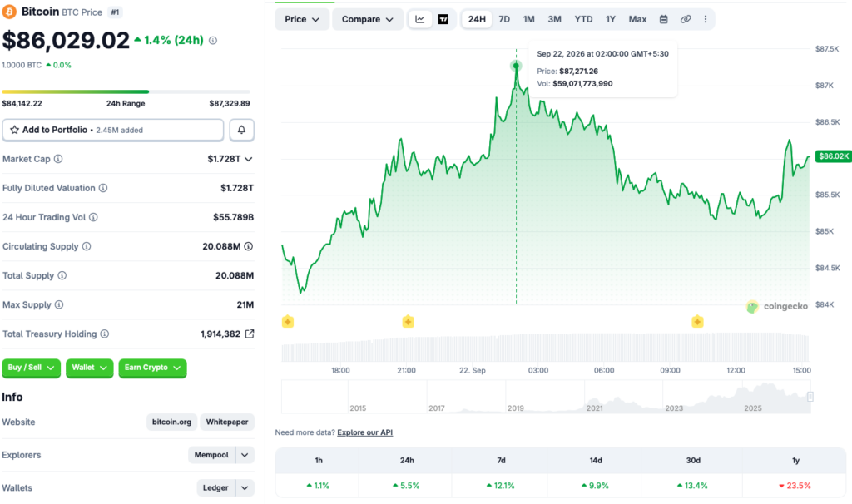Open treasury holdings external link icon

(x=250, y=334)
